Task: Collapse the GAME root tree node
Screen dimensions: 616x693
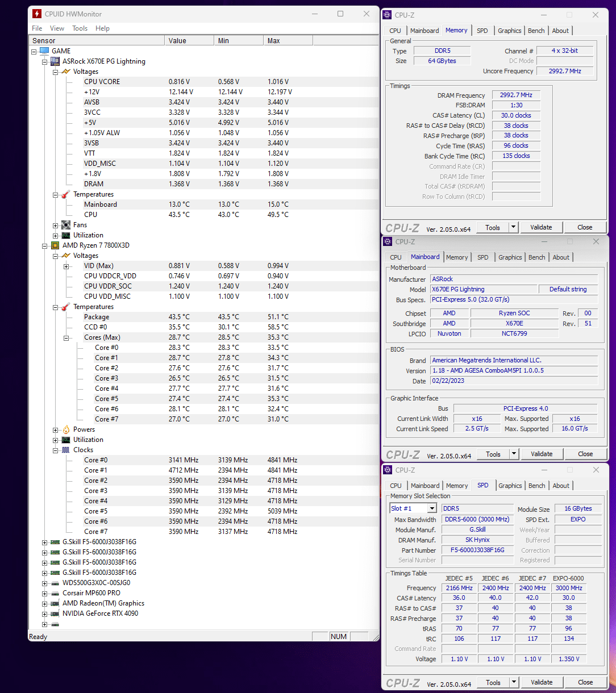Action: [x=34, y=51]
